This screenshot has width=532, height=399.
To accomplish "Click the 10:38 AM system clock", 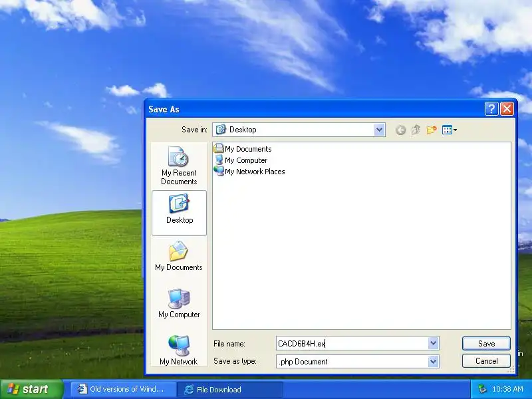I will (x=507, y=389).
